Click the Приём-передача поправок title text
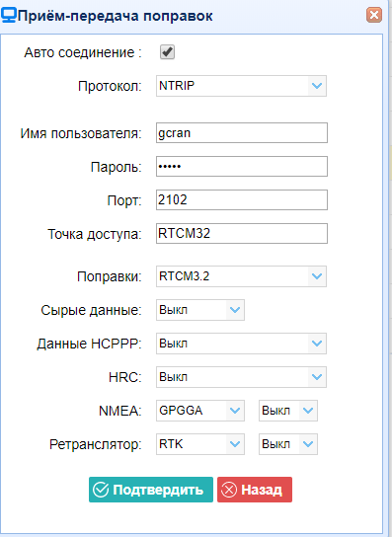392x537 pixels. (x=115, y=16)
